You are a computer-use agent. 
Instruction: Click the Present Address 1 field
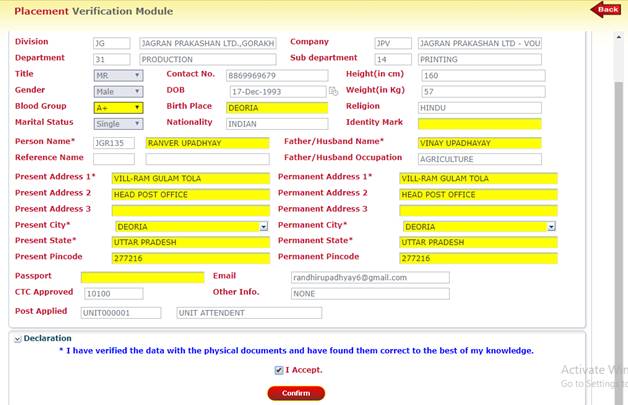click(x=191, y=178)
